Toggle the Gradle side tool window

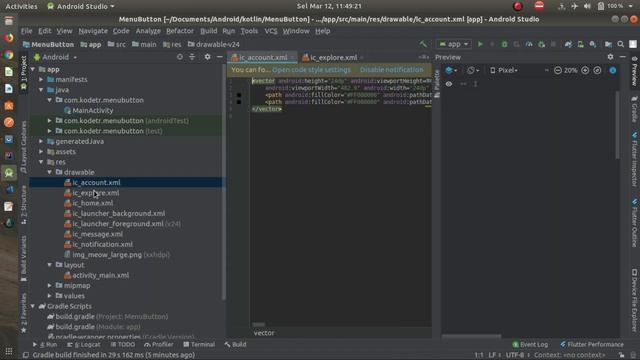click(634, 109)
